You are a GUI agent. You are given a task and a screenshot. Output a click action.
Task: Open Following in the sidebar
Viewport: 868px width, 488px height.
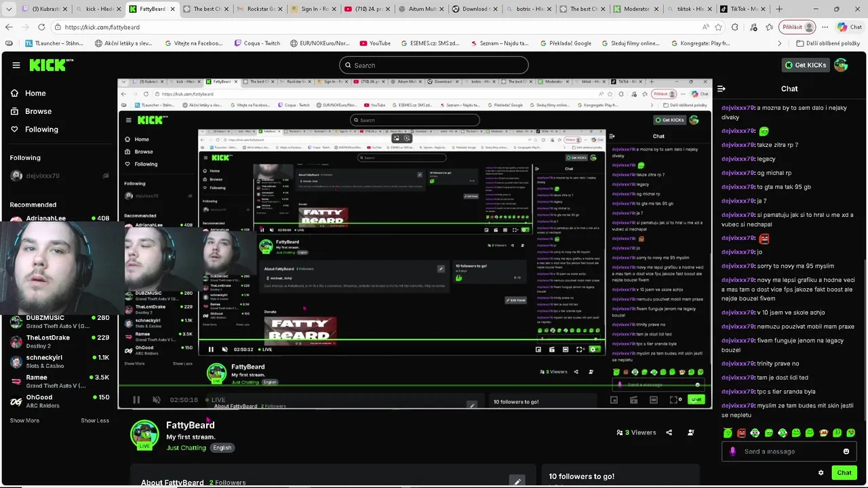pyautogui.click(x=34, y=129)
